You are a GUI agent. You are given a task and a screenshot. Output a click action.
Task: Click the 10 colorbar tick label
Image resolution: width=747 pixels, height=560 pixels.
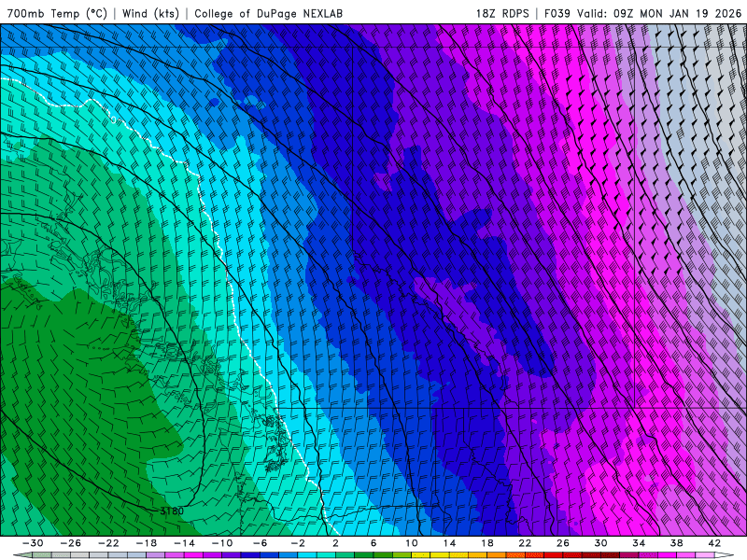coord(412,543)
